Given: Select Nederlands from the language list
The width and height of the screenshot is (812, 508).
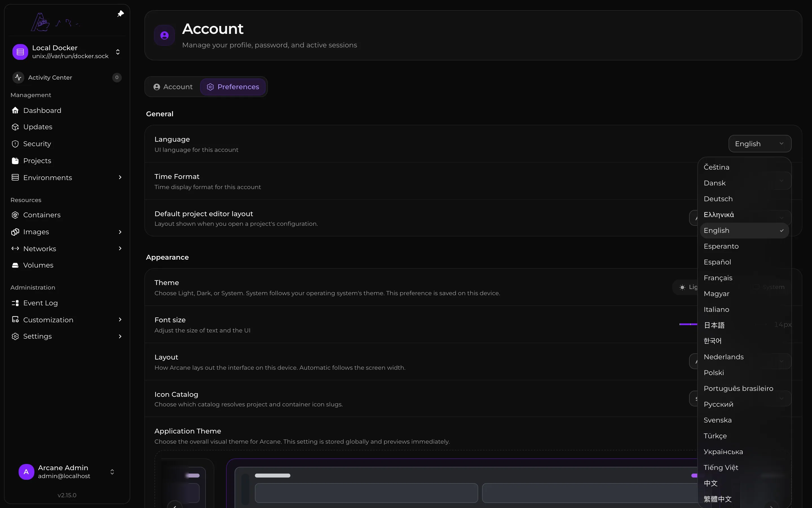Looking at the screenshot, I should (744, 357).
